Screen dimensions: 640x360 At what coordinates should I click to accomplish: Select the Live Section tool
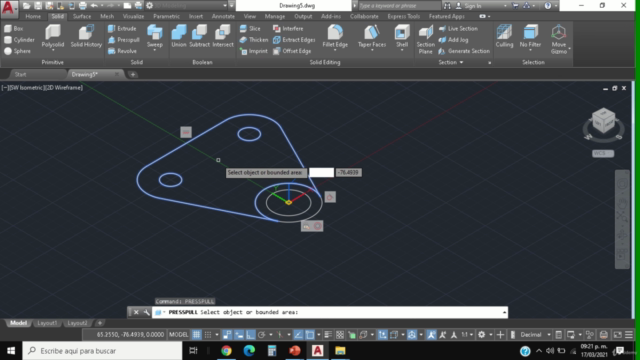coord(458,29)
